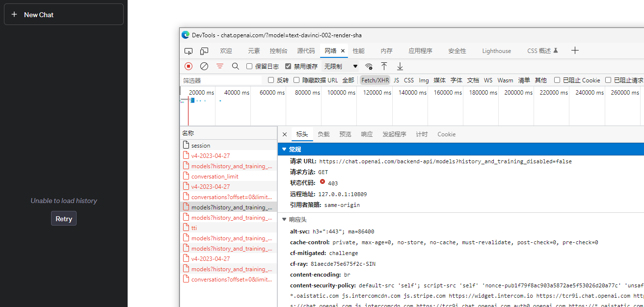Select the Cookie detail tab
Viewport: 644px width, 307px height.
click(x=446, y=134)
